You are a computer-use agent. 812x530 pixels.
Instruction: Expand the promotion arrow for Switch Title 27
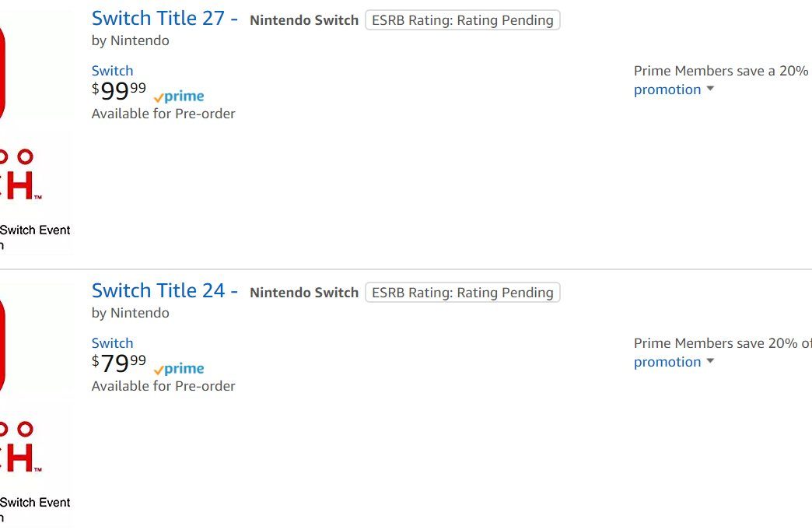[x=710, y=90]
